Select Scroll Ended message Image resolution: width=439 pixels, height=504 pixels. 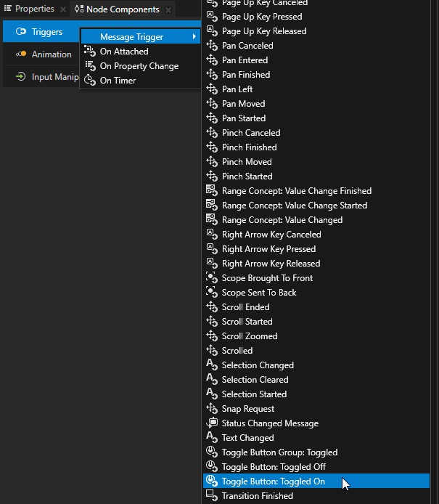pos(316,307)
